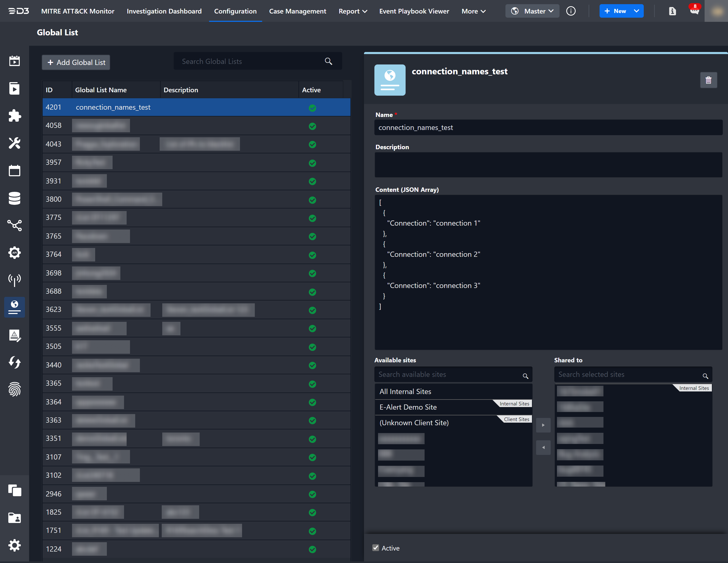Click the search magnifier in Global Lists search
The height and width of the screenshot is (563, 728).
[328, 61]
